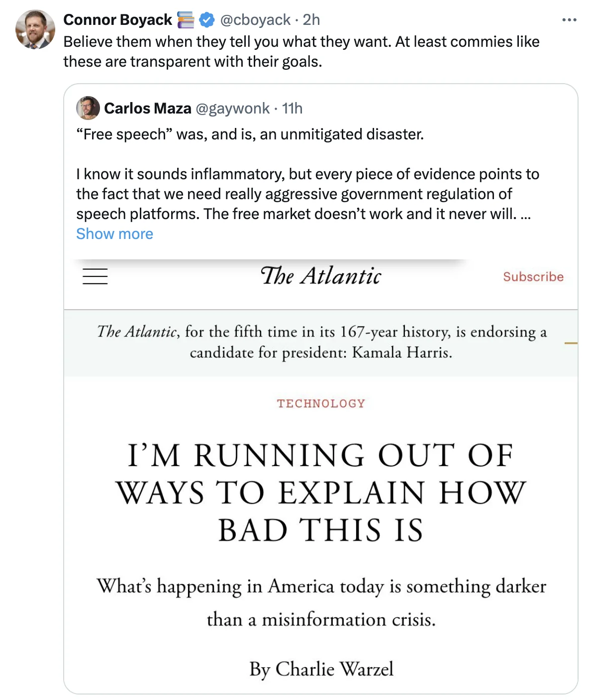Click the Carlos Maza display name
The height and width of the screenshot is (700, 591).
point(148,109)
